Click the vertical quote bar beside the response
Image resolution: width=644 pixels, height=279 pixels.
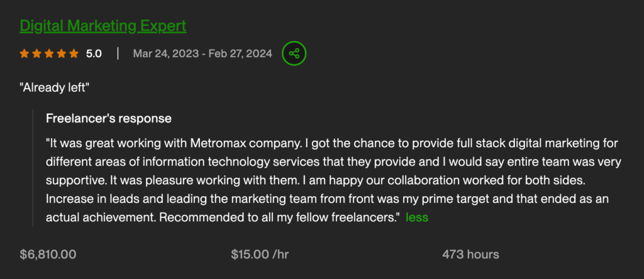[33, 168]
